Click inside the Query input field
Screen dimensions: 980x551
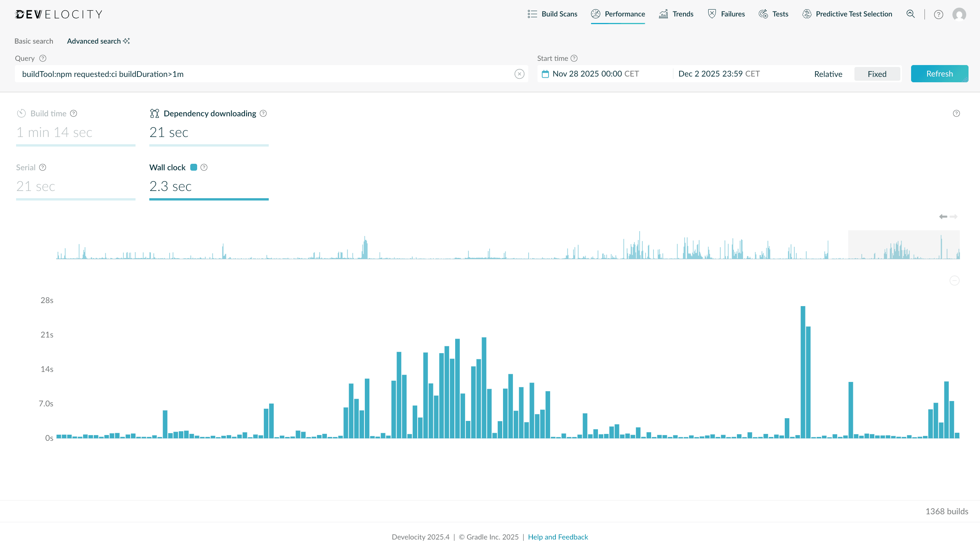pos(268,74)
